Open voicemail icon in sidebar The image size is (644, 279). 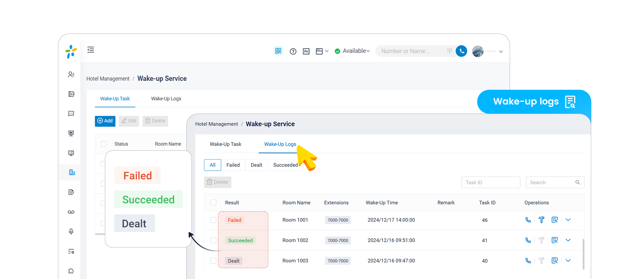[71, 212]
